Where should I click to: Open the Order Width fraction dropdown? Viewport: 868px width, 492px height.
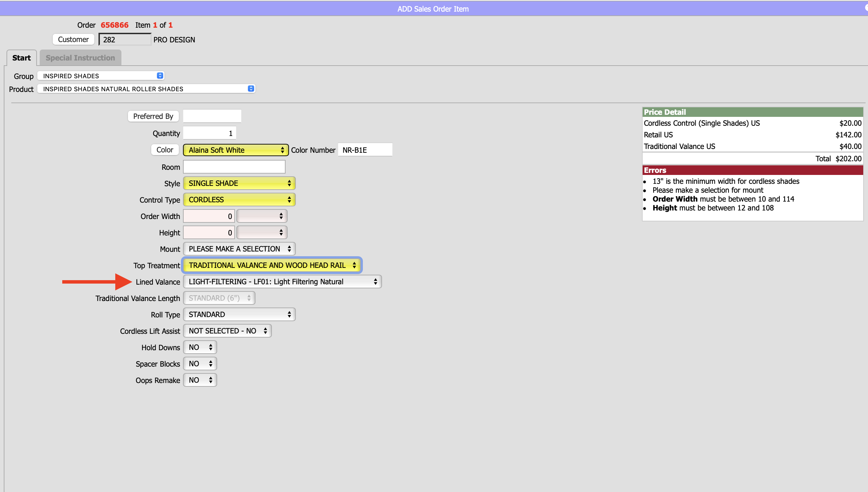tap(262, 216)
